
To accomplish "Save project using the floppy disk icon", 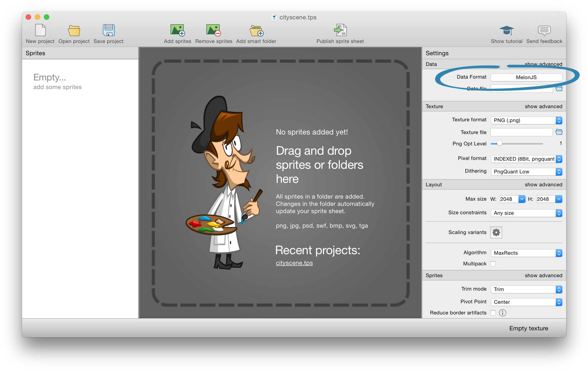I will (109, 30).
